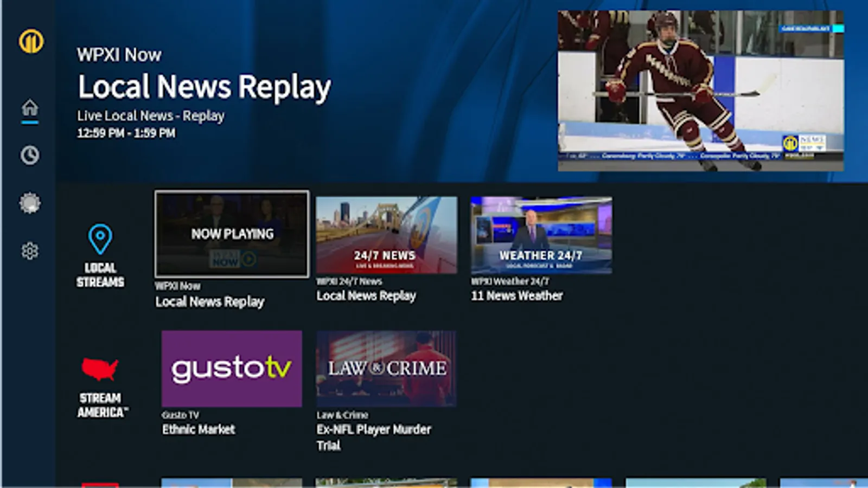The width and height of the screenshot is (868, 488).
Task: Click the WPXI channel 11 logo
Action: (x=31, y=41)
